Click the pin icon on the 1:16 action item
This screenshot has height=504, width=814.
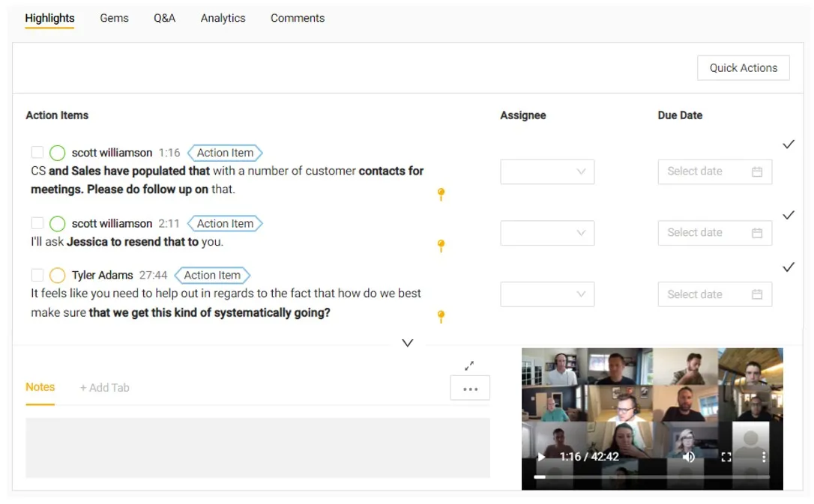coord(441,195)
